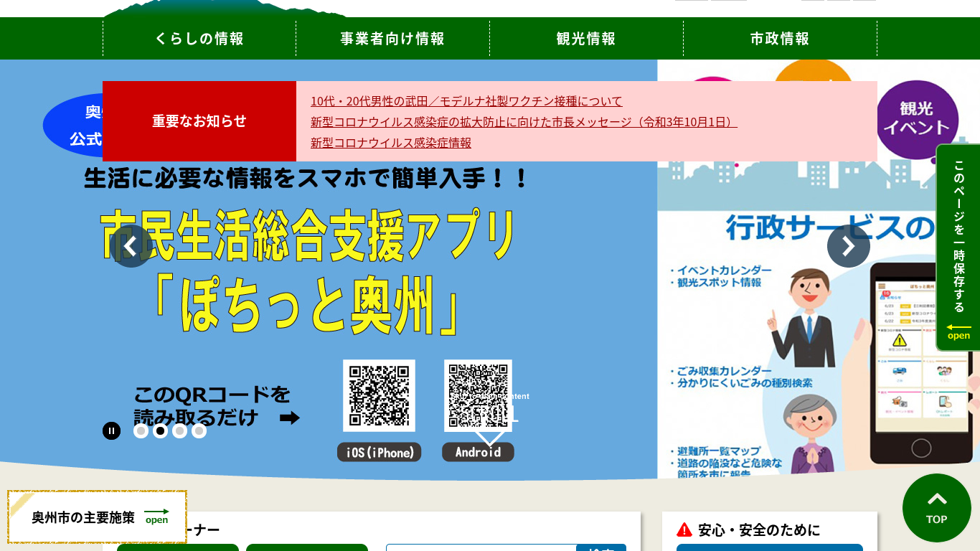The height and width of the screenshot is (551, 980).
Task: Open the 観光情報 menu
Action: coord(586,39)
